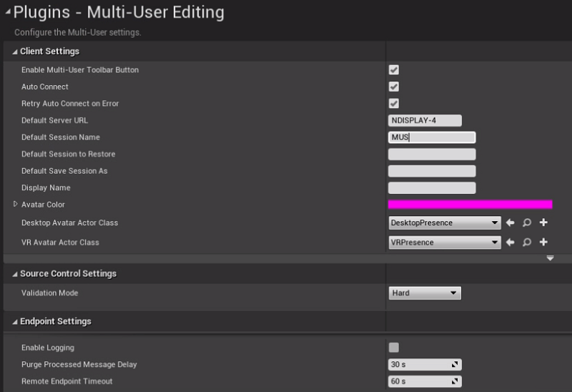This screenshot has height=392, width=572.
Task: Disable Retry Auto Connect on Error
Action: [394, 103]
